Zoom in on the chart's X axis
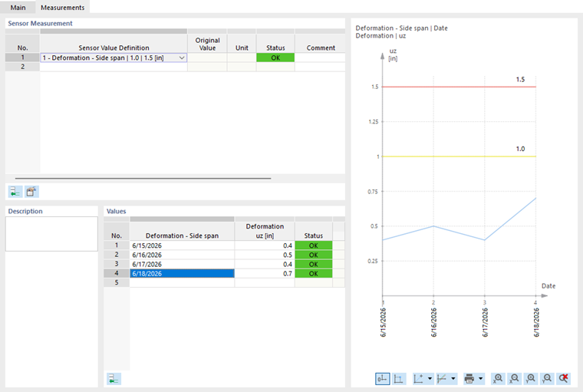 (x=498, y=379)
